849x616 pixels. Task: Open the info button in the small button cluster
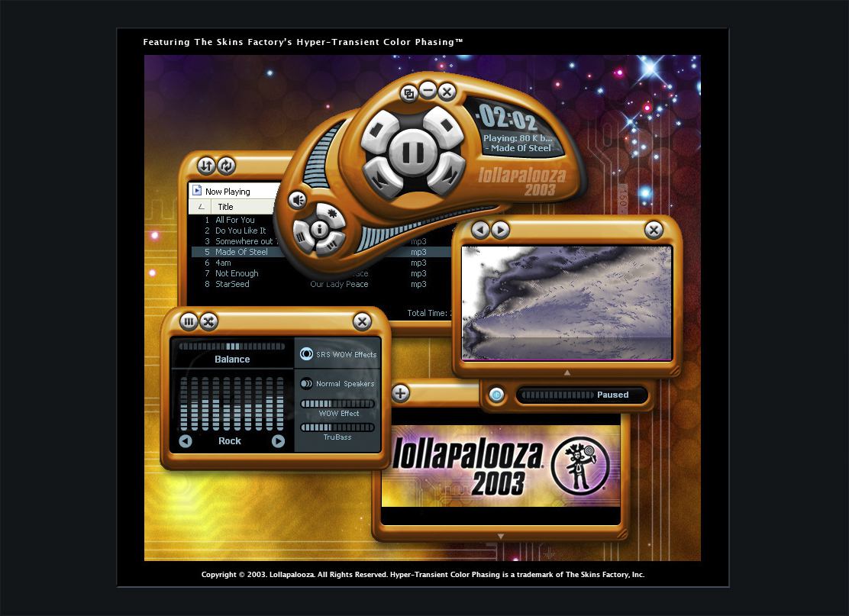tap(319, 230)
